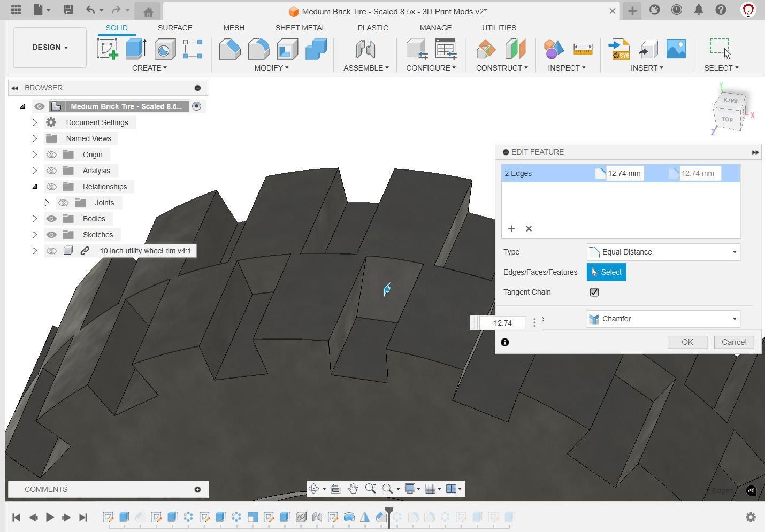The height and width of the screenshot is (532, 765).
Task: Select the Pan hand tool
Action: click(353, 488)
